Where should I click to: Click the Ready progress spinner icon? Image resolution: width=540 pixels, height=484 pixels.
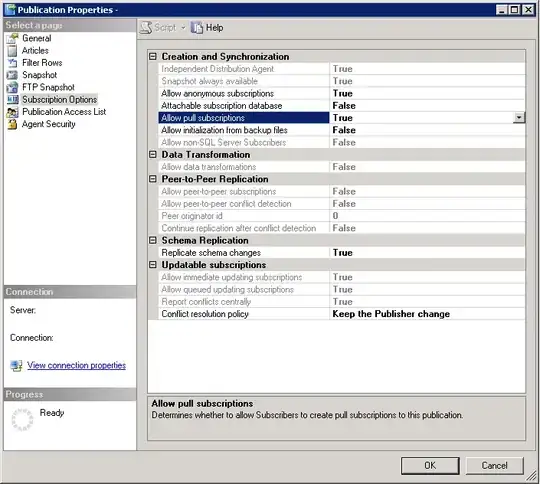[x=22, y=420]
